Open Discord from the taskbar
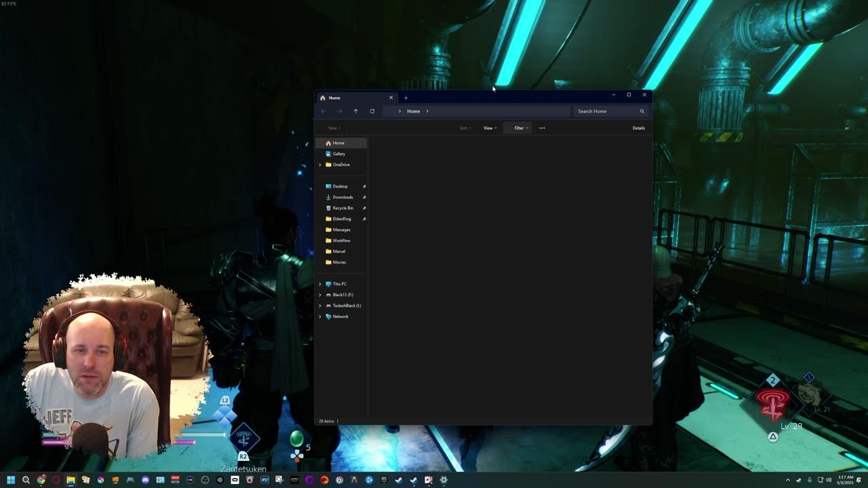The image size is (868, 488). pyautogui.click(x=145, y=480)
